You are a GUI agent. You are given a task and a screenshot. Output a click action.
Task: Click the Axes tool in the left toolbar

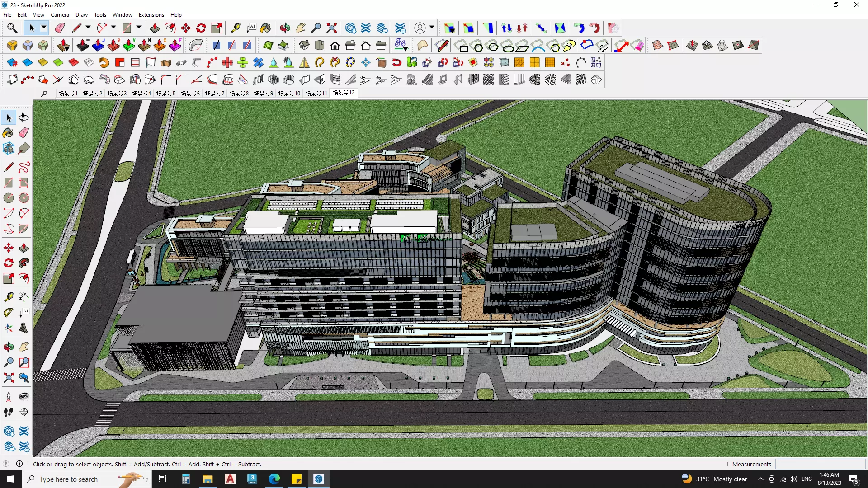(x=9, y=328)
